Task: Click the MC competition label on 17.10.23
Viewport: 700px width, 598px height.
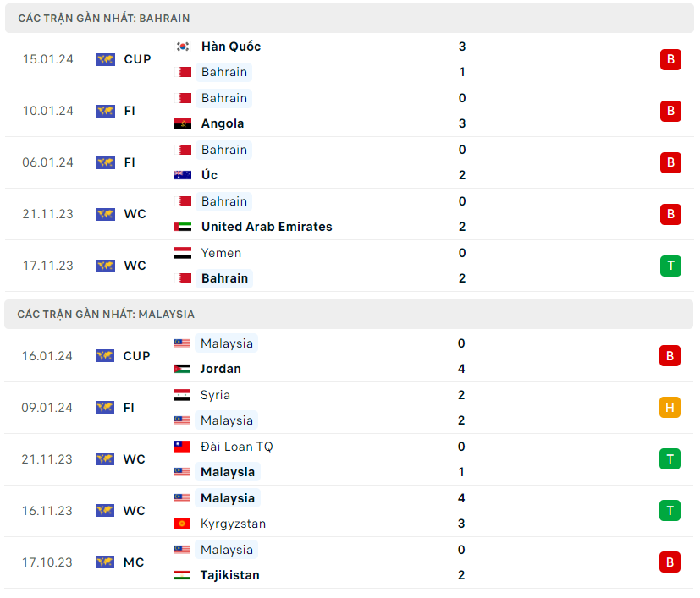Action: click(134, 562)
